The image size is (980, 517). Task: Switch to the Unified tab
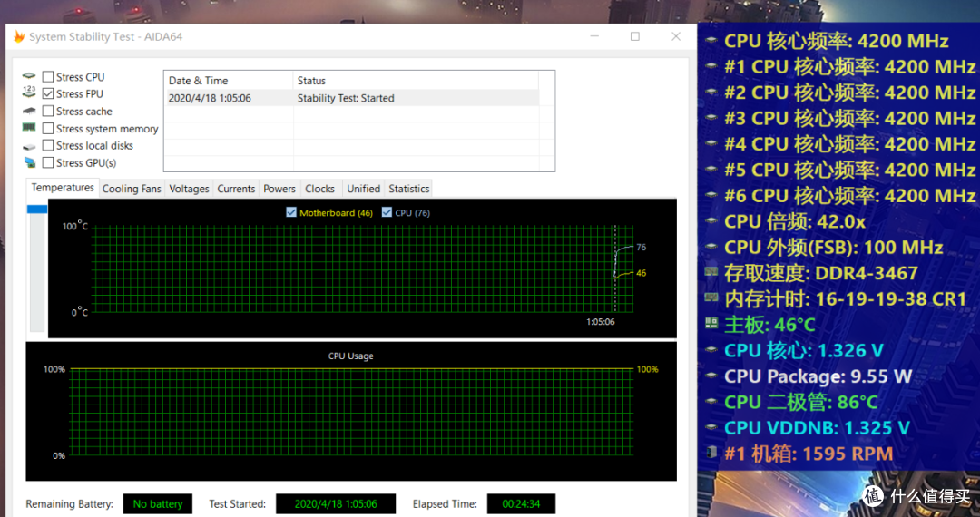[x=363, y=189]
